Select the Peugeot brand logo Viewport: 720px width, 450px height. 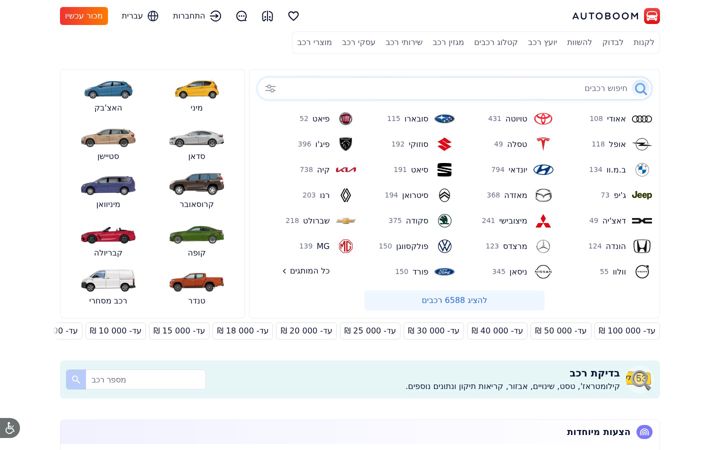point(345,144)
